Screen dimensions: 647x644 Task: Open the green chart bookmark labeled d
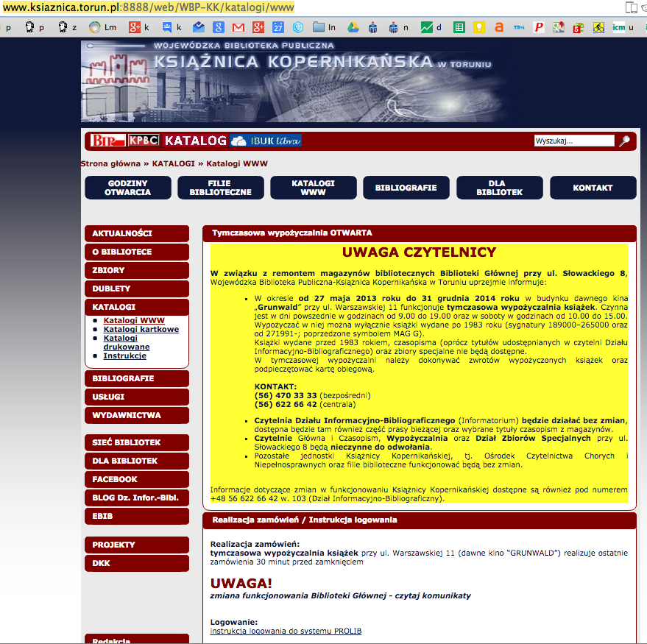tap(431, 27)
